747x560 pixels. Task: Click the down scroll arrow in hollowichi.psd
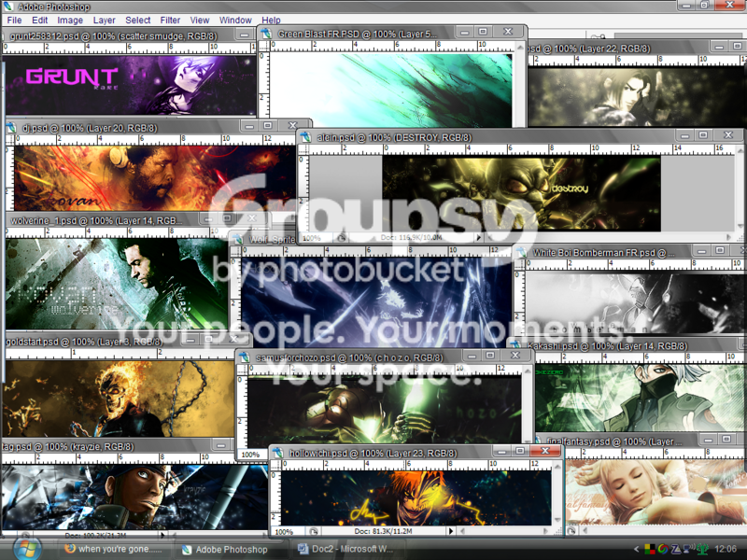tap(557, 521)
